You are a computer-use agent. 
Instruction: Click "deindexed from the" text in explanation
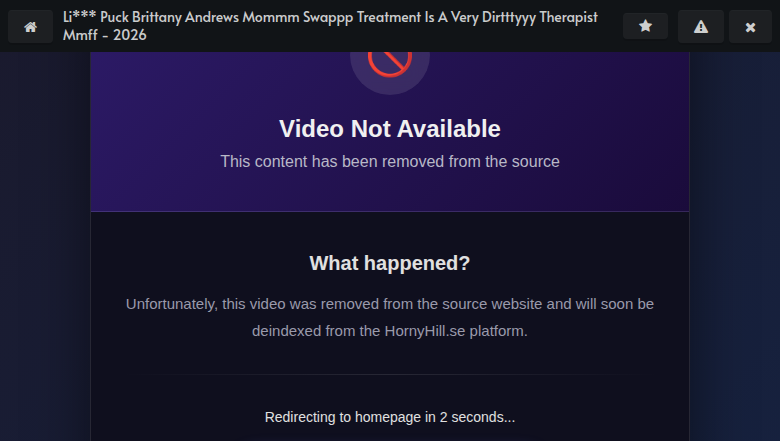coord(316,331)
